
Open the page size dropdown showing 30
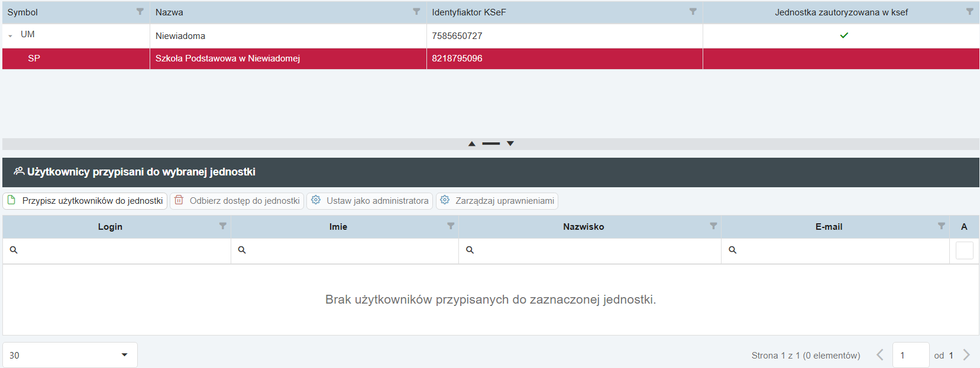[x=70, y=355]
